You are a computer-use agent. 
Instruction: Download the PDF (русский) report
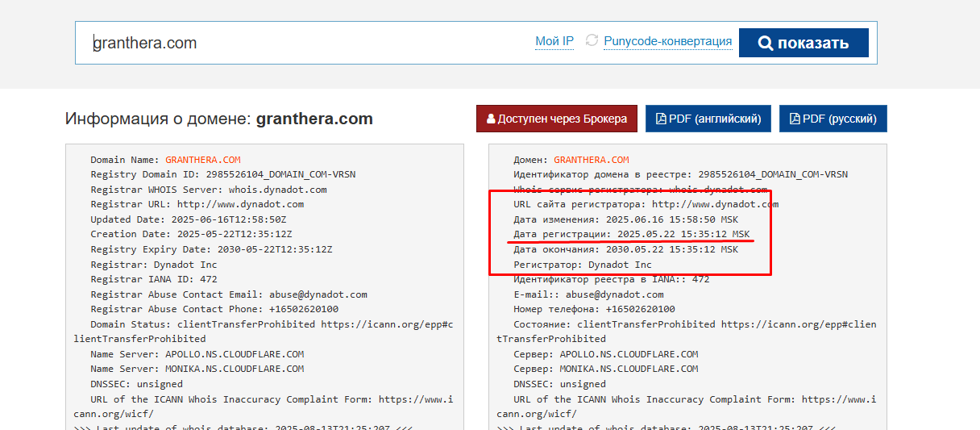click(833, 119)
